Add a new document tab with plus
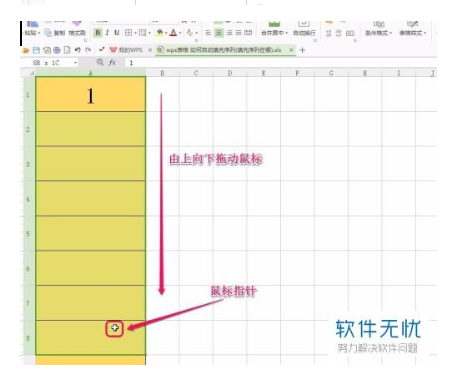The height and width of the screenshot is (375, 461). [x=302, y=50]
